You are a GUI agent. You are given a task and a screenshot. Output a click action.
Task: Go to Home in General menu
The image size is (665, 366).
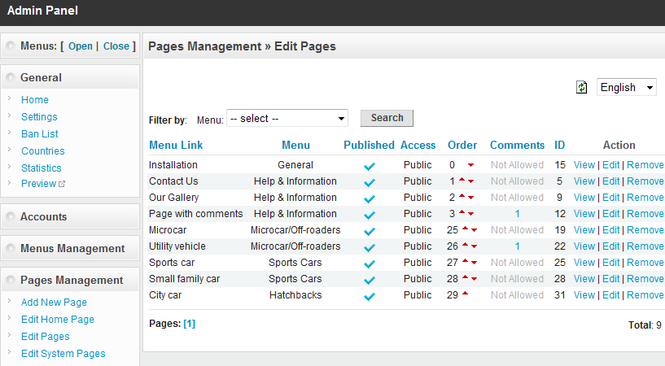35,100
